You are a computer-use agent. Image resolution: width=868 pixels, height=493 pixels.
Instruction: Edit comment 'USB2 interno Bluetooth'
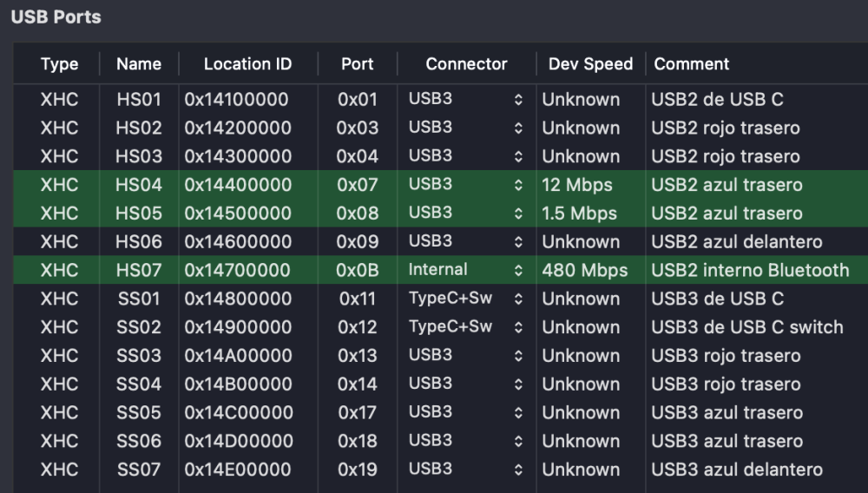tap(750, 271)
